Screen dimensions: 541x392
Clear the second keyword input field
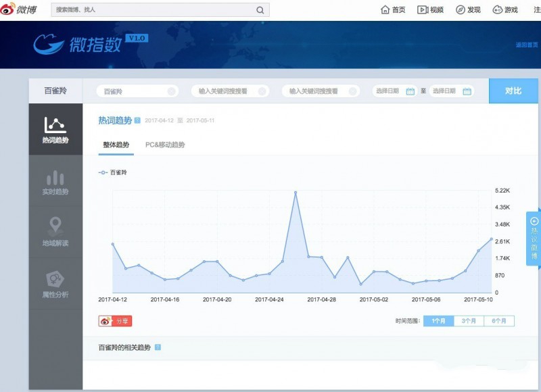[x=262, y=91]
